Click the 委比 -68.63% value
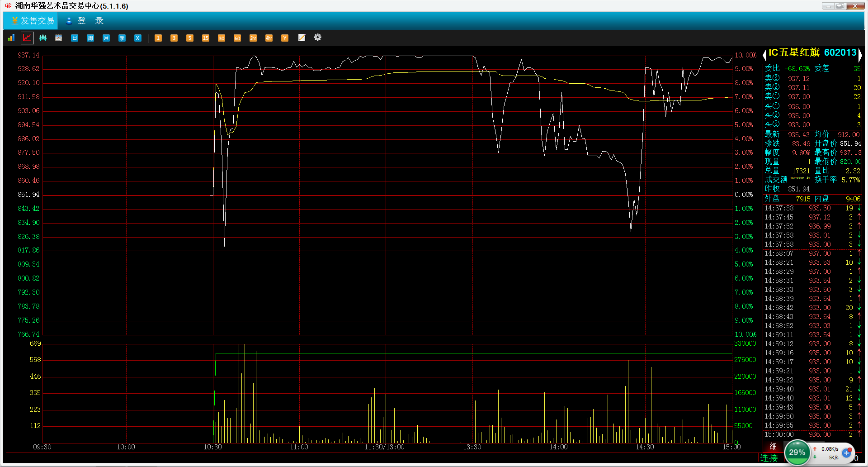 (797, 69)
